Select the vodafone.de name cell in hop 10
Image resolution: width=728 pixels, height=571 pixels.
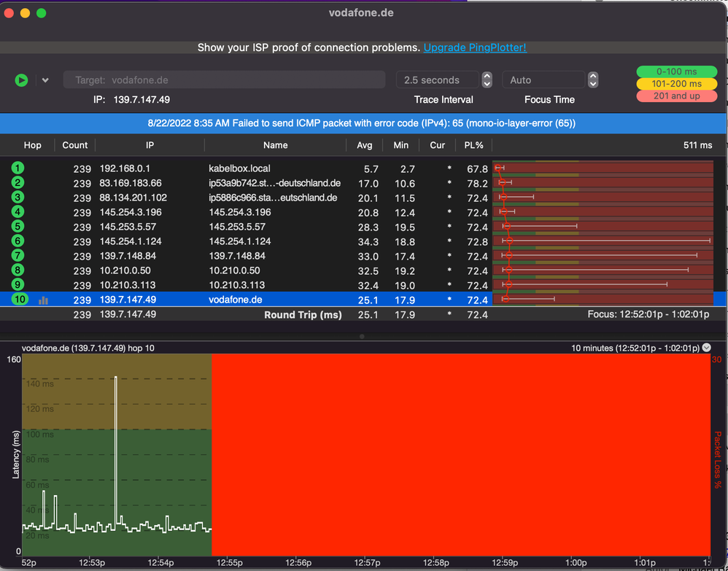click(235, 300)
